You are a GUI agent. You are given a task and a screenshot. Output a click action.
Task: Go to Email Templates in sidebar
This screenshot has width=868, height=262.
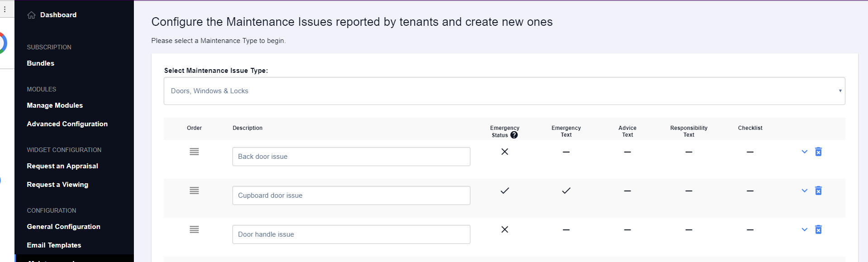click(54, 245)
